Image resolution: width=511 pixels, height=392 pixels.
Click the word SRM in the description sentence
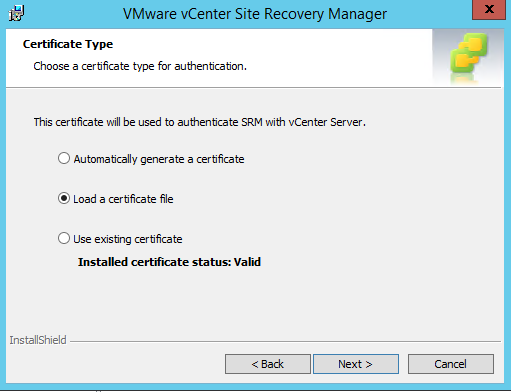pyautogui.click(x=252, y=122)
